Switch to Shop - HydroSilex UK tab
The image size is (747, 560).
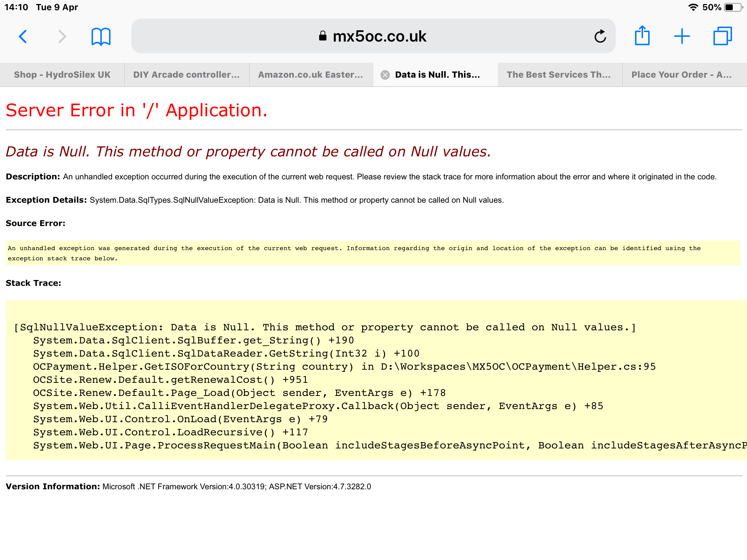coord(62,75)
